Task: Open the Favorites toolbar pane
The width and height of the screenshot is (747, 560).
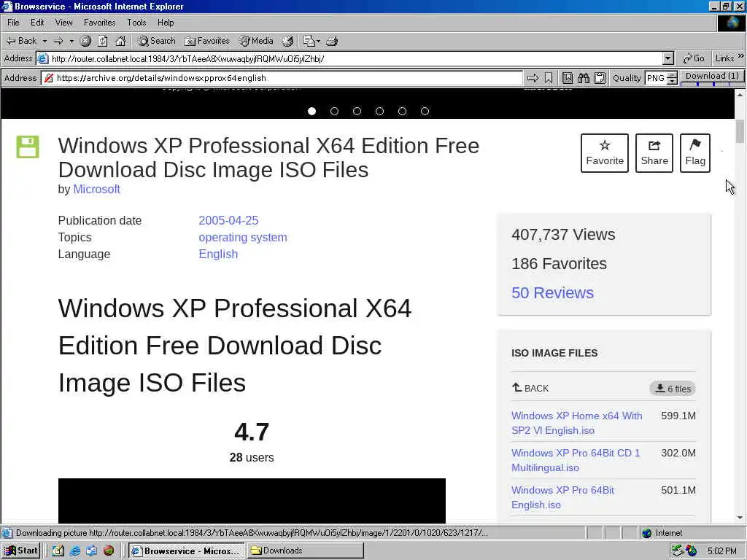Action: 207,41
